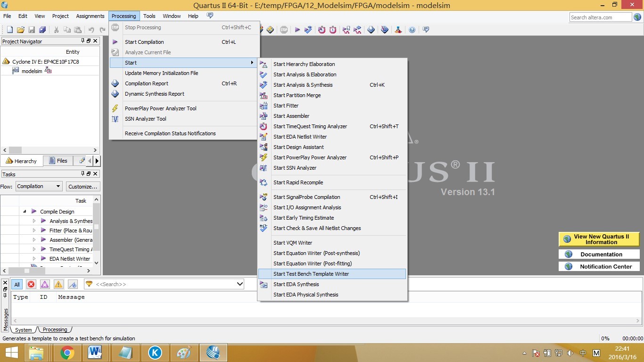Click the Customize... button in Tasks panel
The height and width of the screenshot is (362, 644).
pyautogui.click(x=83, y=186)
